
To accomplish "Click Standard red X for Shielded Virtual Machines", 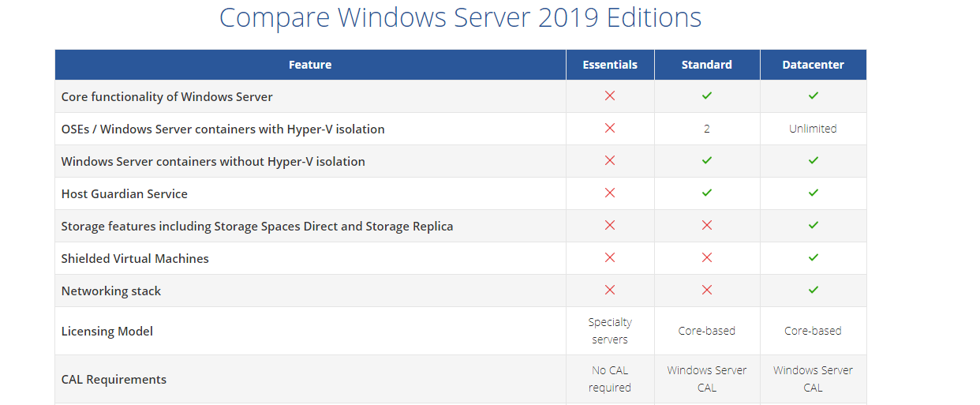I will (707, 257).
